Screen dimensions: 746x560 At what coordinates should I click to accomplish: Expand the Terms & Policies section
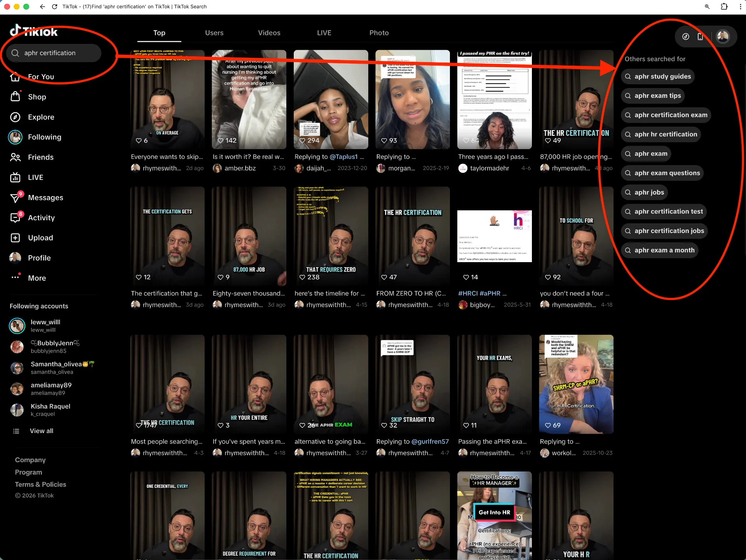pos(40,484)
